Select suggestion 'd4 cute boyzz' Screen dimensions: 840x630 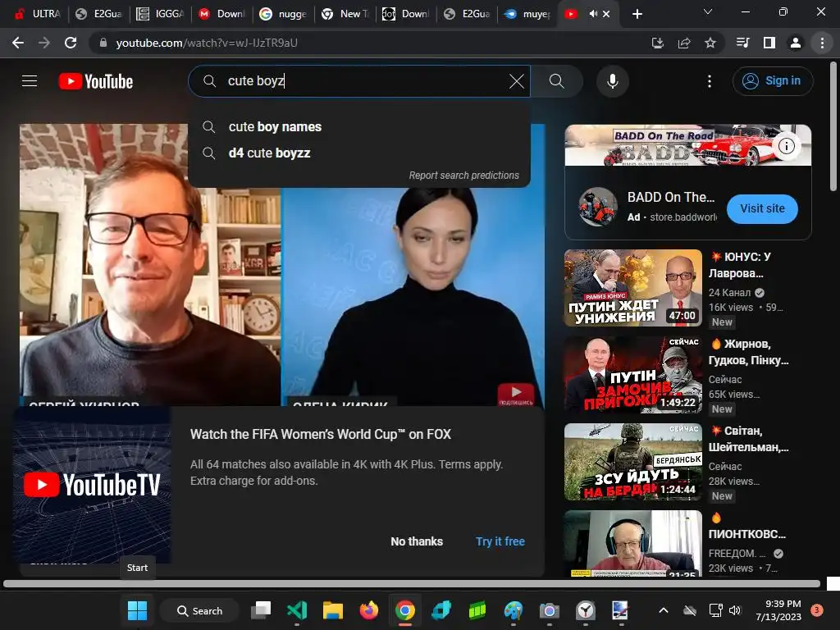[x=359, y=153]
